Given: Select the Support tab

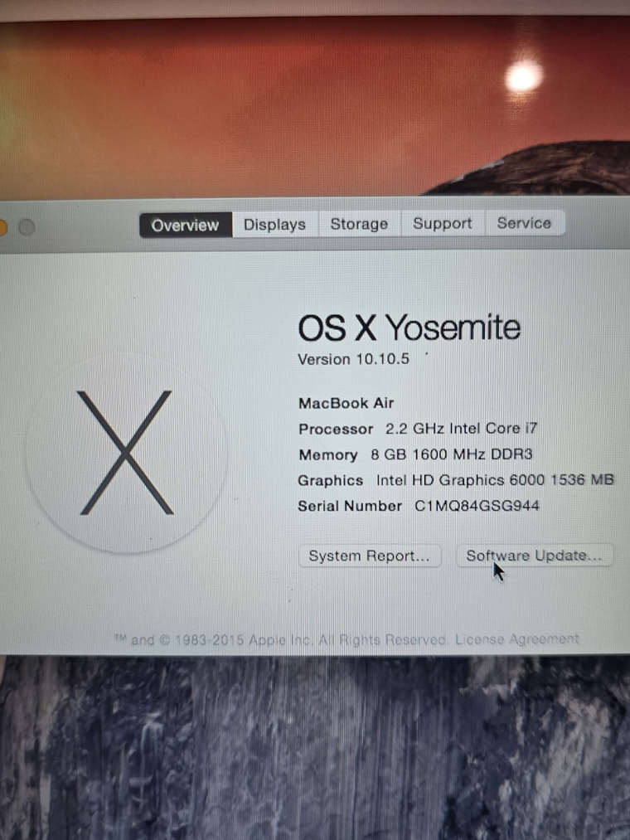Looking at the screenshot, I should (x=443, y=223).
